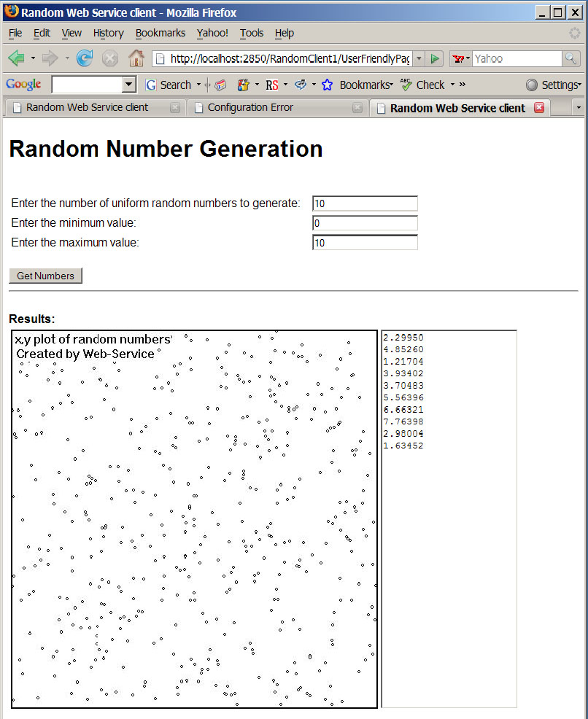Open the Edit menu

point(42,33)
